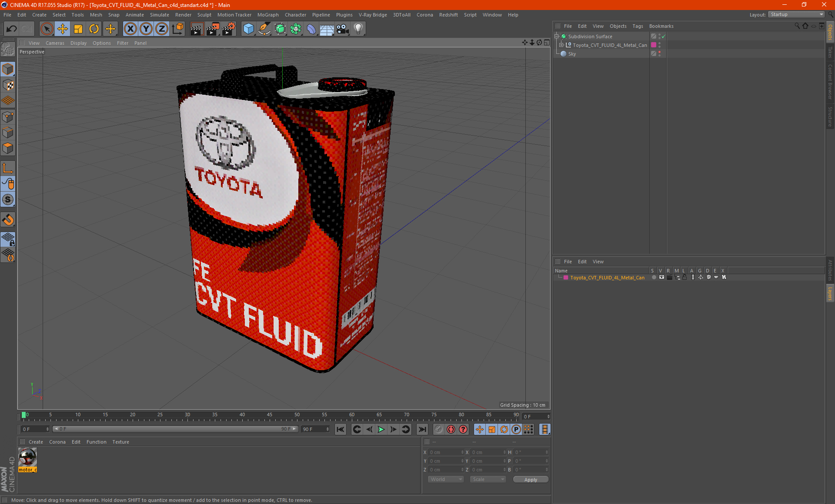835x504 pixels.
Task: Collapse the Subdivision Surface tree item
Action: pyautogui.click(x=556, y=36)
